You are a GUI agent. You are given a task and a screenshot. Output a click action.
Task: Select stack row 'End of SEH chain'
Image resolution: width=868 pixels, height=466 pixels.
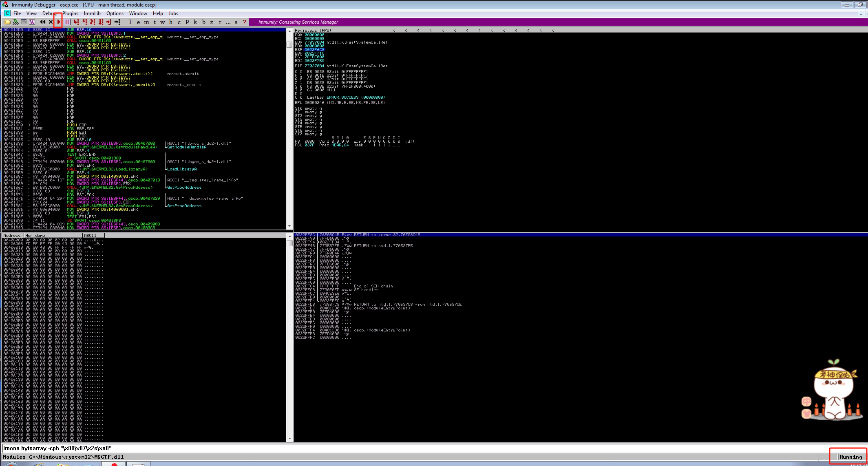(x=581, y=286)
